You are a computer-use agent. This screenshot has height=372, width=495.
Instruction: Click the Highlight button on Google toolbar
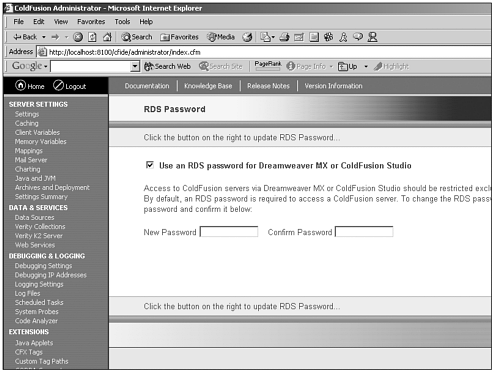pos(391,66)
